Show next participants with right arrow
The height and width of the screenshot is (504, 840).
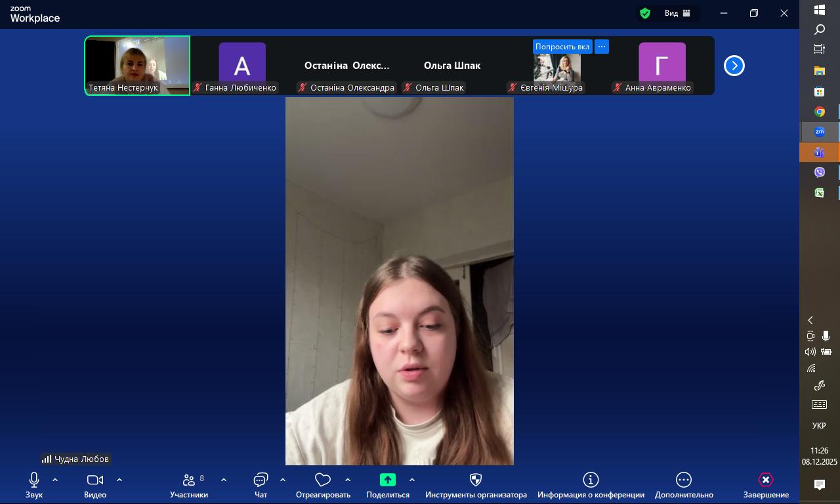[x=734, y=66]
